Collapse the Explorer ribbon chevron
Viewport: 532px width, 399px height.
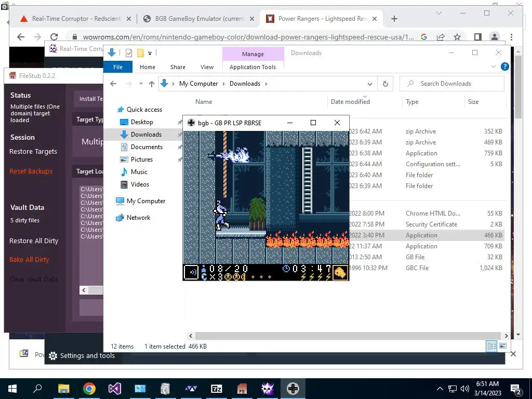pyautogui.click(x=494, y=66)
